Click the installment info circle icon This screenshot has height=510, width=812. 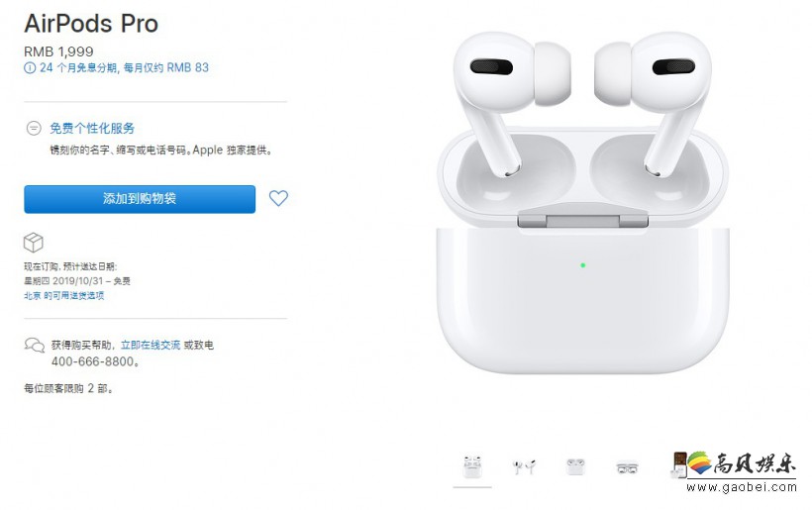pyautogui.click(x=30, y=67)
